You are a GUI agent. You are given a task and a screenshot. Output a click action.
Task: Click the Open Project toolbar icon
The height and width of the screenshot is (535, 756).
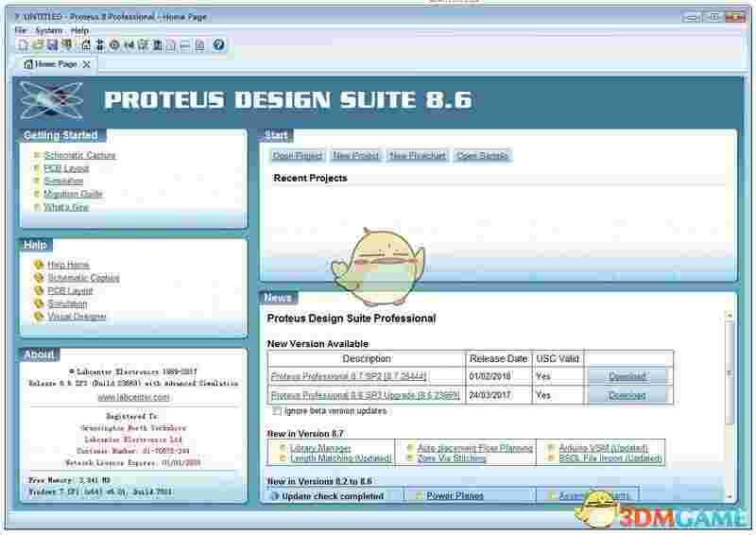[38, 44]
